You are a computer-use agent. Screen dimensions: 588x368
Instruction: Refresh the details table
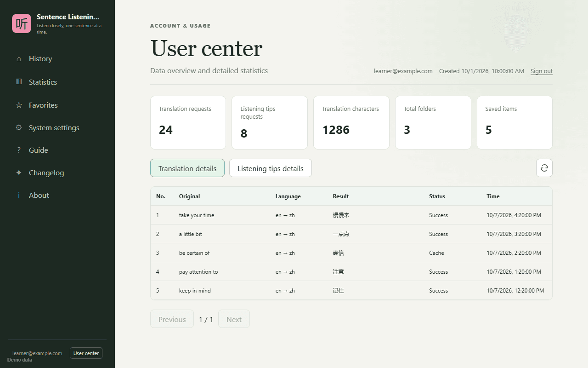(x=544, y=168)
